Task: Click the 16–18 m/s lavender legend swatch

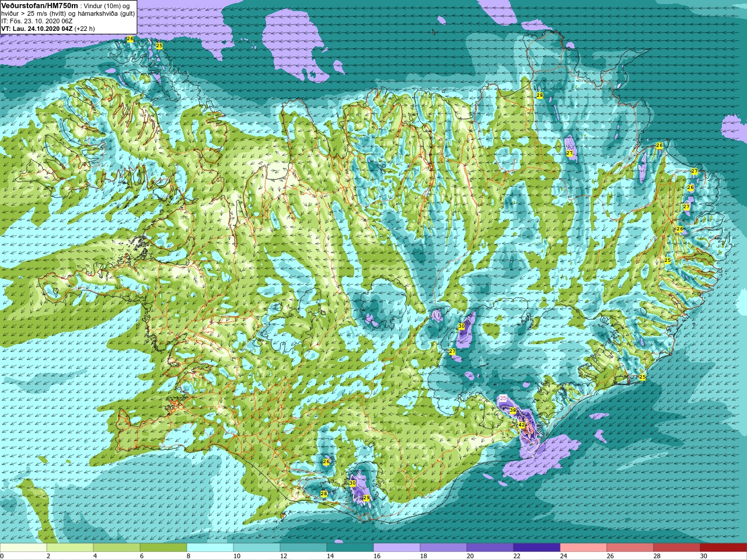Action: (397, 547)
